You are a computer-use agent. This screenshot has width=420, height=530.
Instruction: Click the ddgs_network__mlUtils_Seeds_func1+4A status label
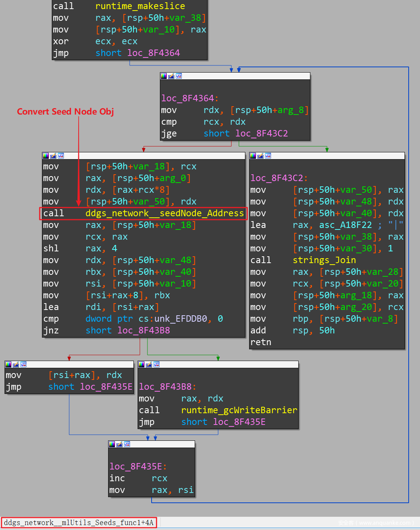point(79,522)
